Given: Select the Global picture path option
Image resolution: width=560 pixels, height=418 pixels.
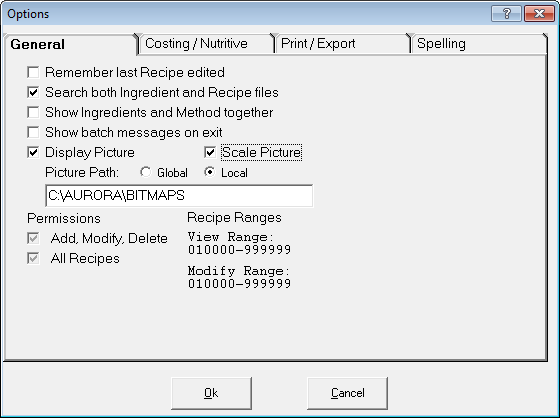Looking at the screenshot, I should [x=145, y=172].
